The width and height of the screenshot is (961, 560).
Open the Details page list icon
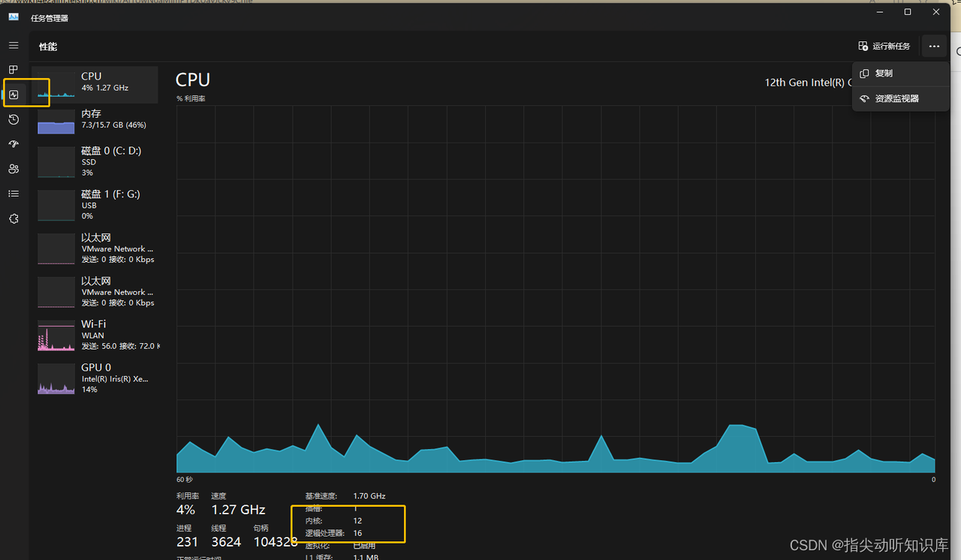[x=14, y=194]
